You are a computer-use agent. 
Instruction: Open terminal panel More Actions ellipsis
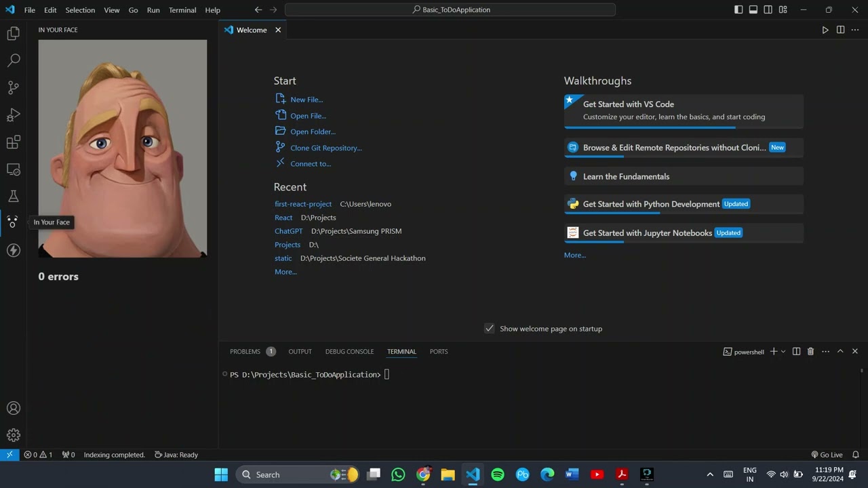pos(825,352)
